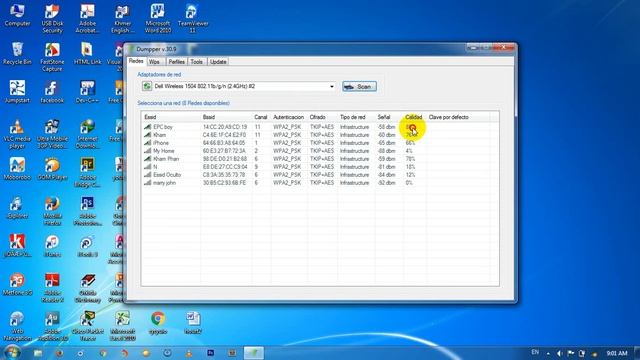Screen dimensions: 640x360
Task: Click the Autenticacion column header
Action: click(x=289, y=117)
